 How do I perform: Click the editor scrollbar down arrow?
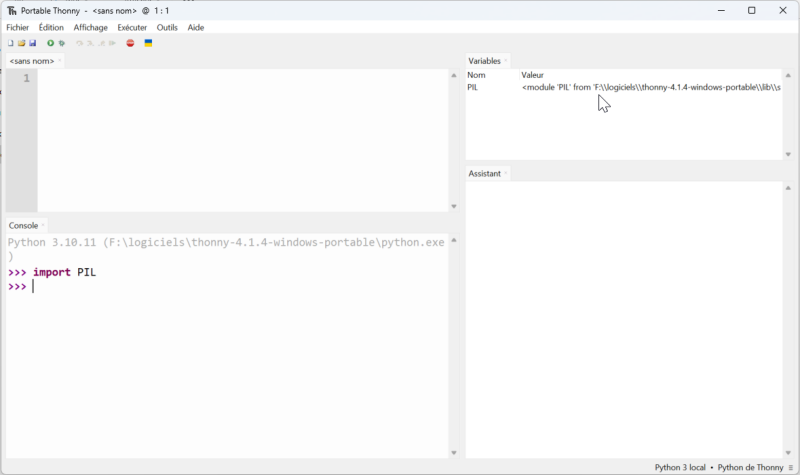[x=454, y=206]
